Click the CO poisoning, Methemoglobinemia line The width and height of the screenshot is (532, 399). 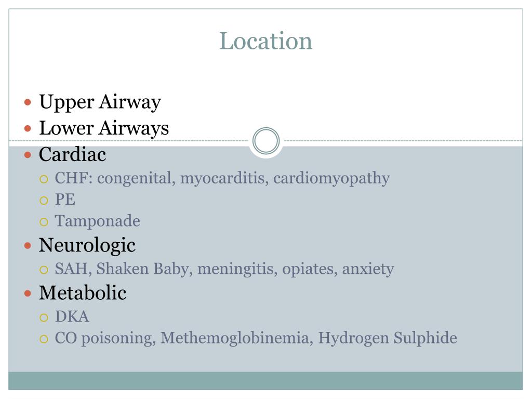click(x=256, y=338)
